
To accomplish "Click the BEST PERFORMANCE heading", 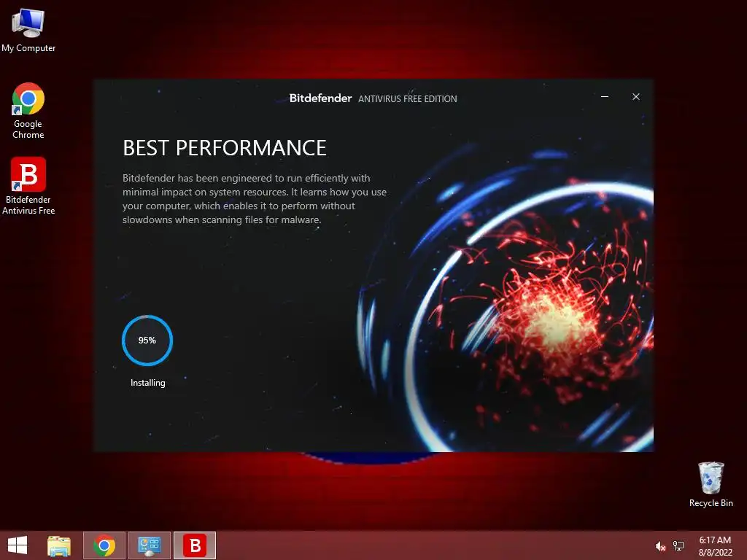I will pyautogui.click(x=225, y=148).
